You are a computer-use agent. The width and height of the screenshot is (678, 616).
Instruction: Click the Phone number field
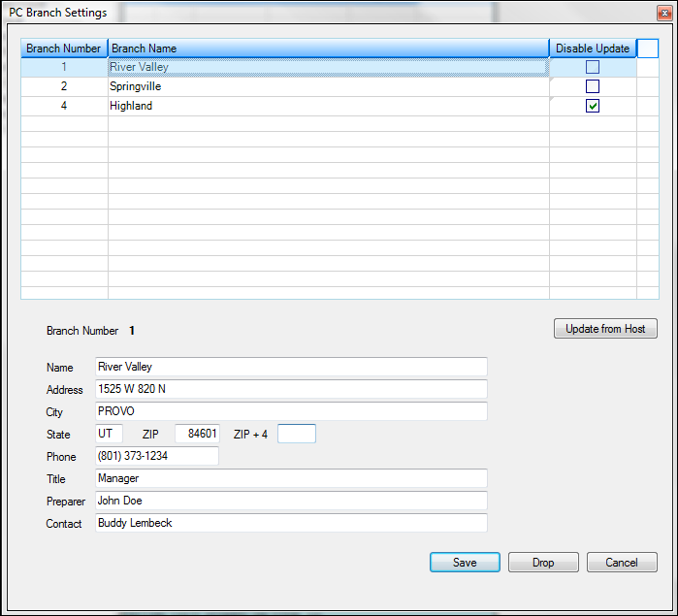click(157, 456)
